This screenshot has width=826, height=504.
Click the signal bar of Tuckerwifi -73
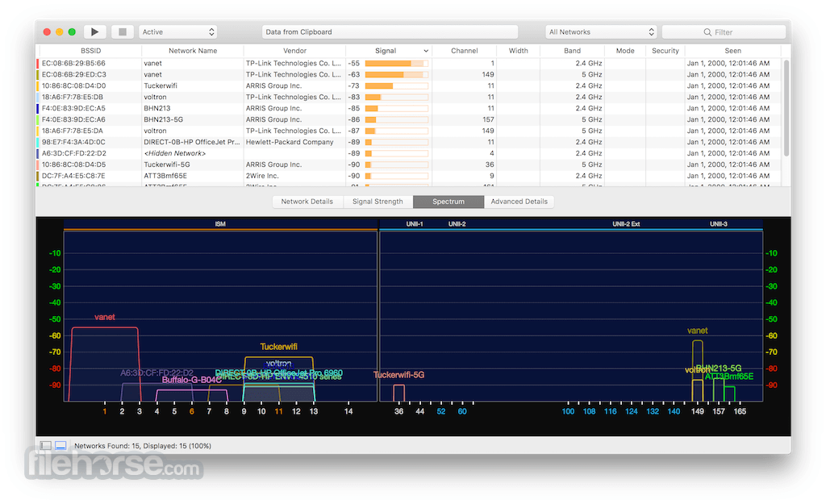[396, 85]
